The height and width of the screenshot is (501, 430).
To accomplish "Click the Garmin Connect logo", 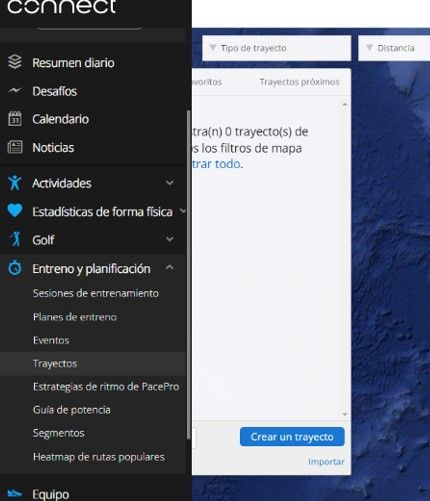I will click(62, 7).
